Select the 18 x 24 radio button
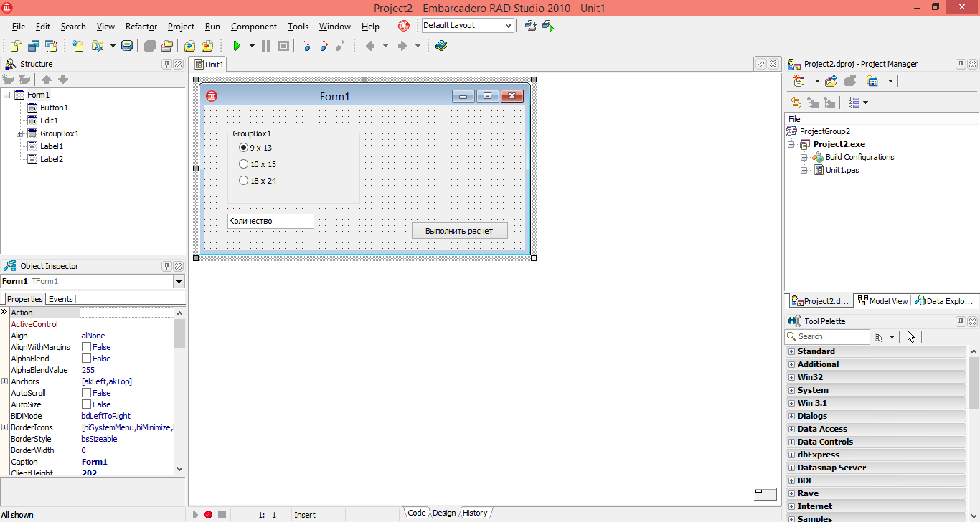This screenshot has width=980, height=522. click(x=244, y=181)
